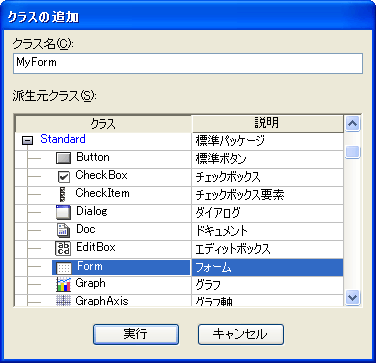Click the クラス名(C): label
The height and width of the screenshot is (363, 376).
[43, 44]
